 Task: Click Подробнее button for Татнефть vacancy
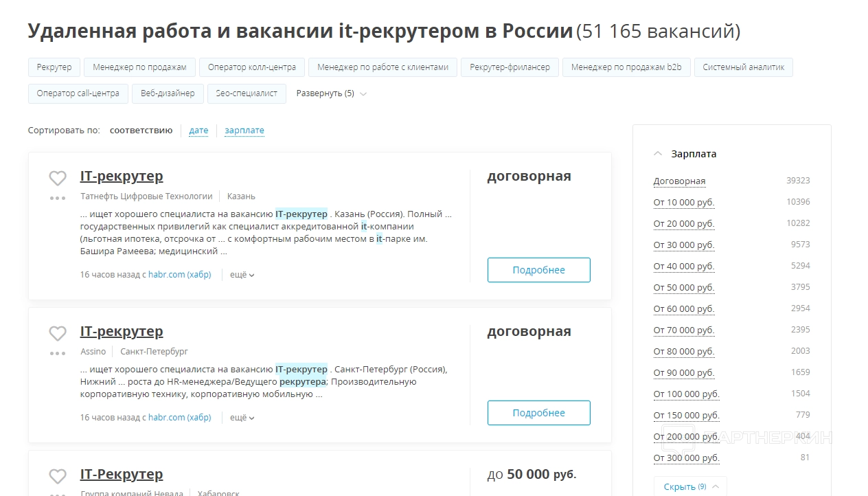[538, 270]
